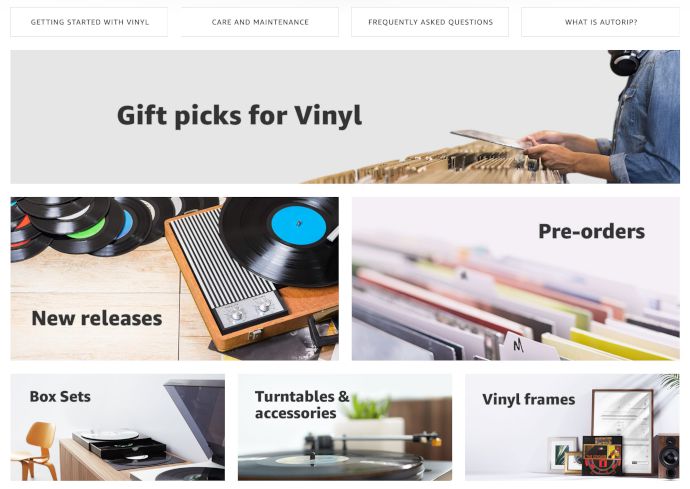Click the turntable tonearm image
The image size is (690, 489).
coord(374,441)
